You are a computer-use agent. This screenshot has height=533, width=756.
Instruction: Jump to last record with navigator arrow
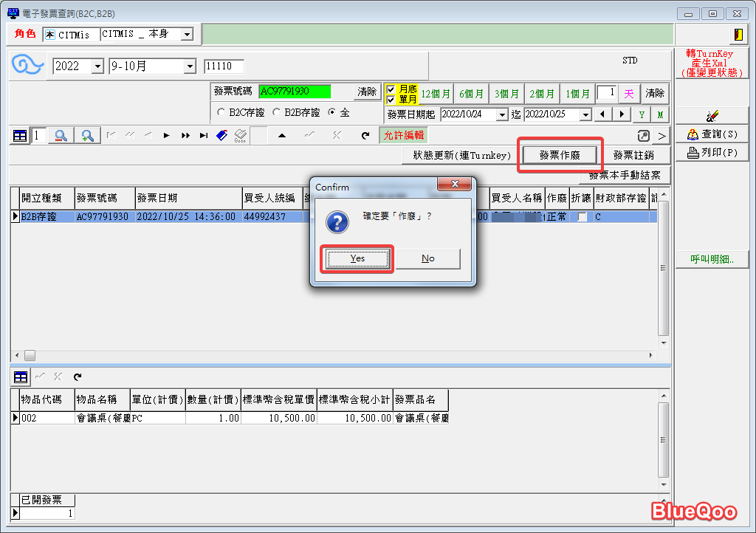pyautogui.click(x=203, y=135)
